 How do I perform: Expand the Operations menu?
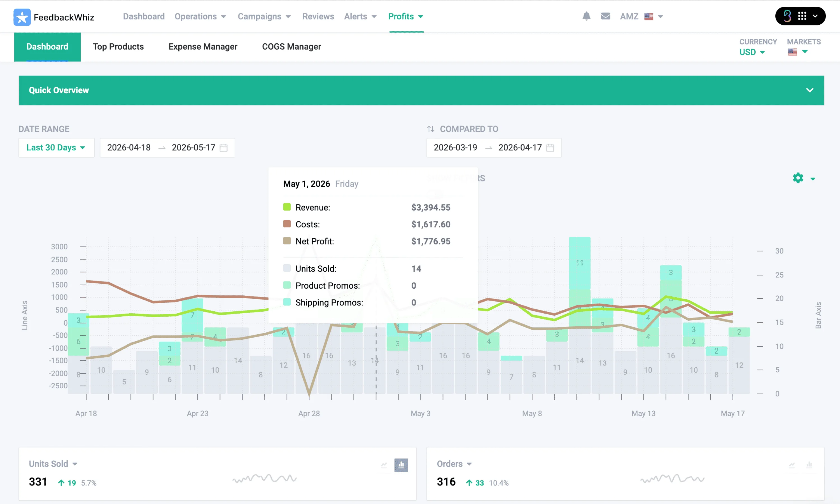coord(200,16)
